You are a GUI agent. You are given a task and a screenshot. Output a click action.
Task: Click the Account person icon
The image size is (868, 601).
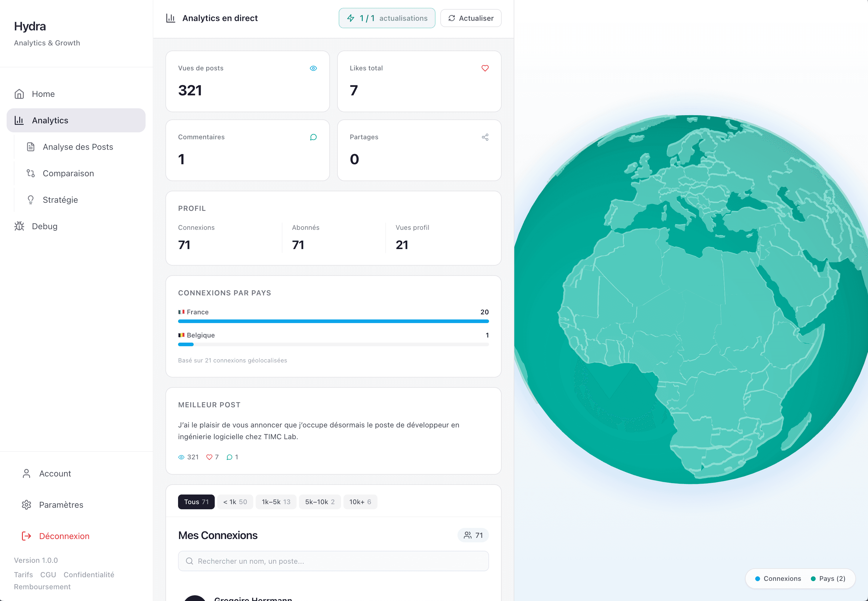click(26, 473)
